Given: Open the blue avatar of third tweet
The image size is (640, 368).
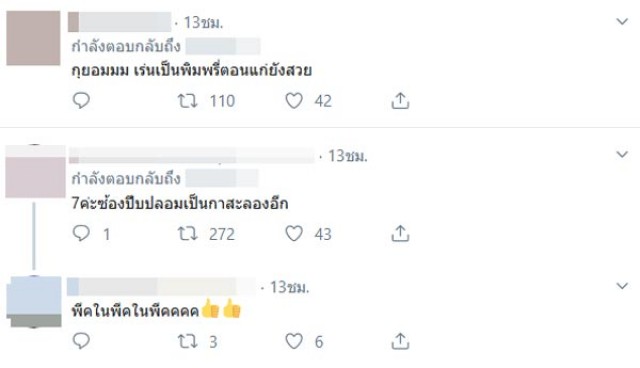Looking at the screenshot, I should [x=34, y=302].
